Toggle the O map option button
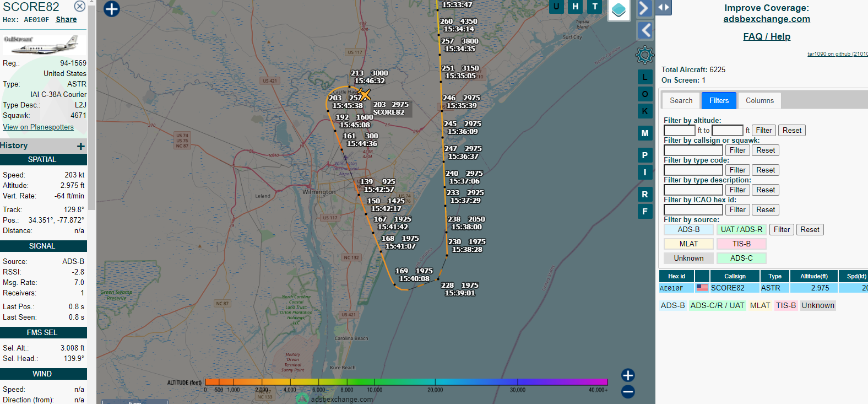868x404 pixels. pos(645,94)
